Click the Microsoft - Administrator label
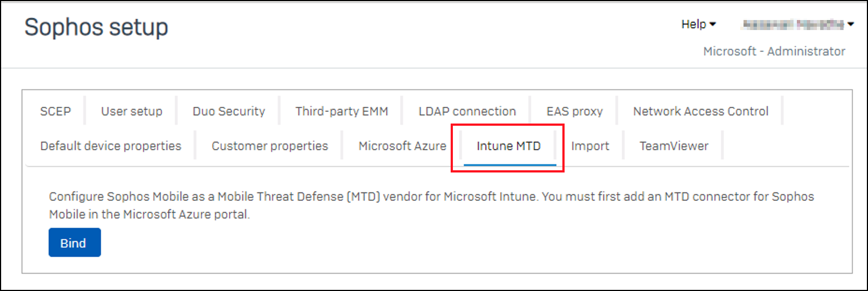 [x=774, y=51]
